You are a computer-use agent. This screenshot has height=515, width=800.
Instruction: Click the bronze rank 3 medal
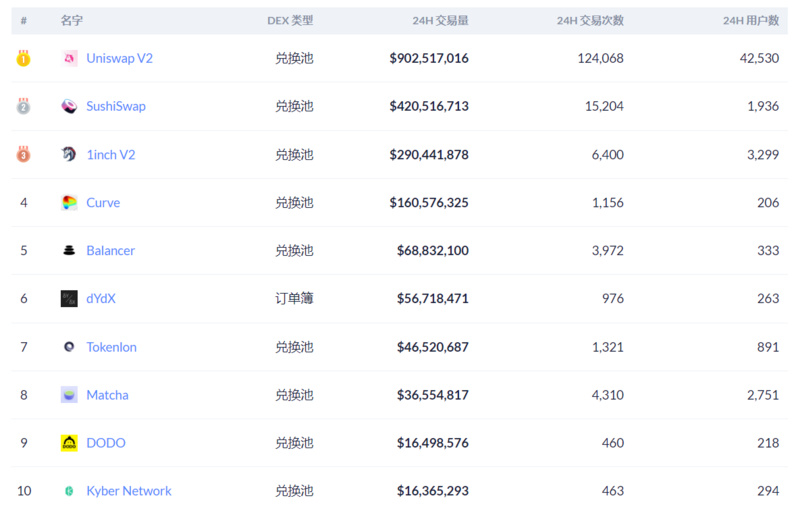click(23, 154)
